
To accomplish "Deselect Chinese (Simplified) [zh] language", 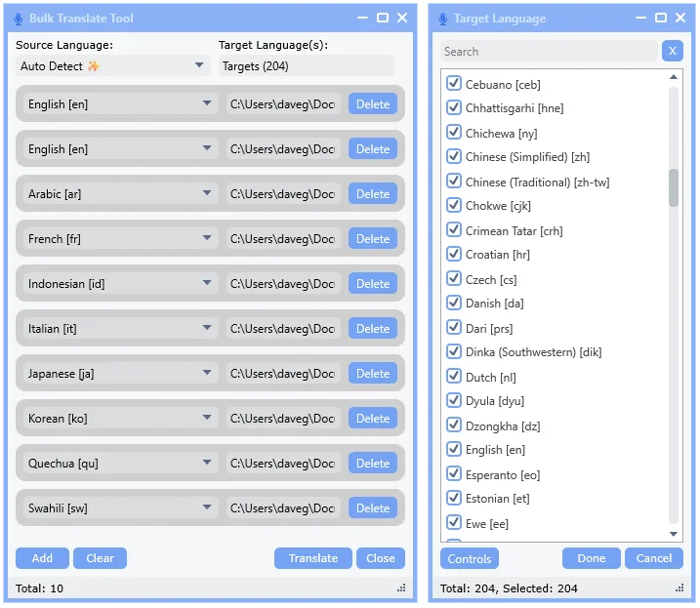I will pyautogui.click(x=454, y=157).
